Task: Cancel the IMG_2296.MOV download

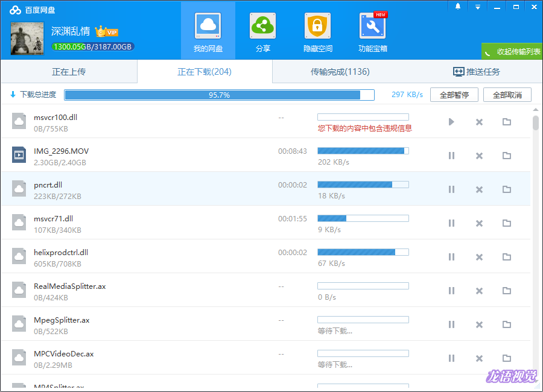Action: pos(479,156)
